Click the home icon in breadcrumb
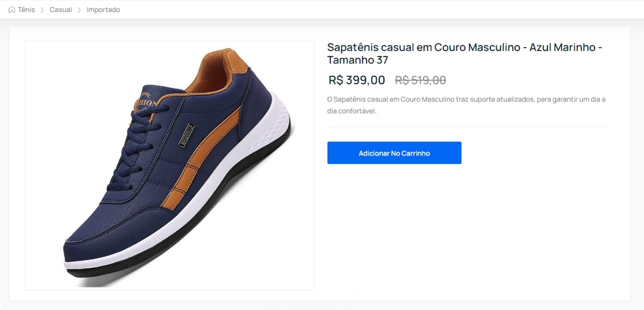Image resolution: width=644 pixels, height=310 pixels. [x=12, y=10]
